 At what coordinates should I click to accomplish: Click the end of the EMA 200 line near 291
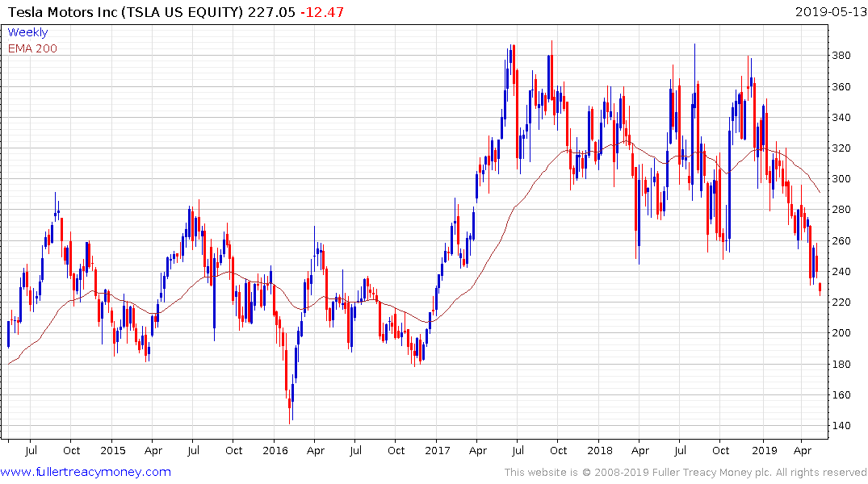820,191
